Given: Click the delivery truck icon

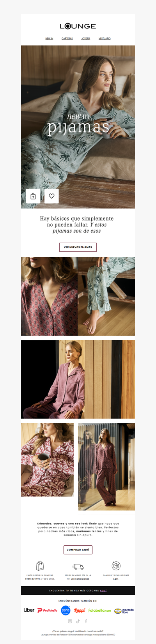Looking at the screenshot, I should [78, 566].
